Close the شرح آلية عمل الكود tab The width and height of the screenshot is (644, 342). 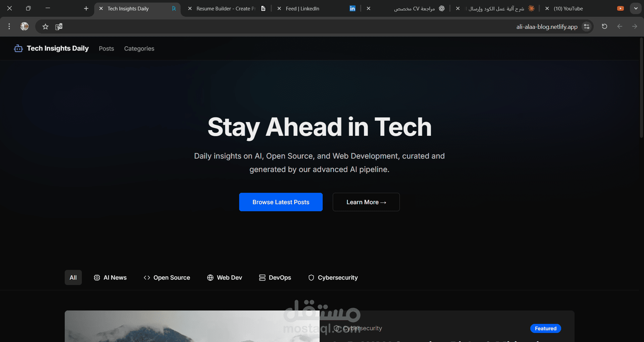458,9
